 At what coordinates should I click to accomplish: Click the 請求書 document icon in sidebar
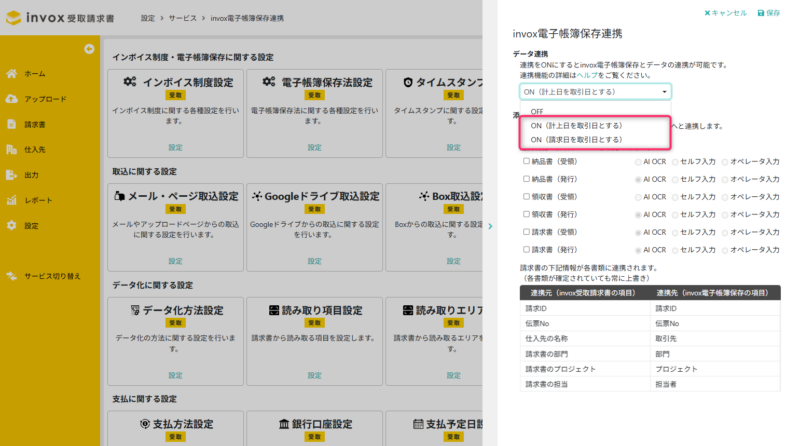click(11, 124)
